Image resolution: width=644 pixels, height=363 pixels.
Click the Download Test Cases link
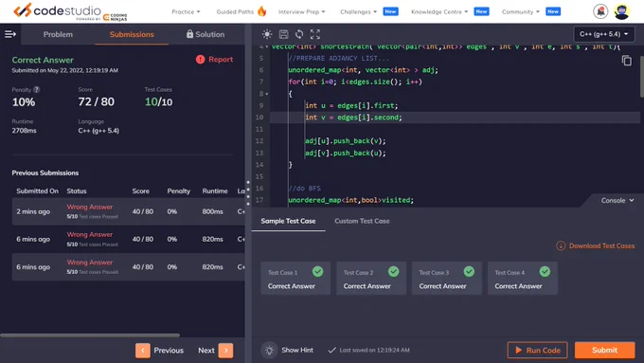[x=601, y=245]
